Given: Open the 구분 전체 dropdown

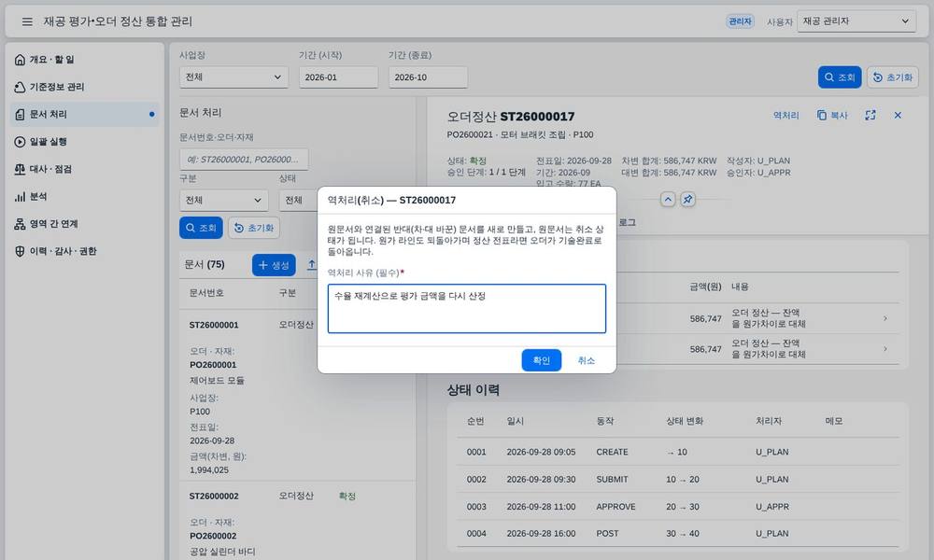Looking at the screenshot, I should 223,200.
